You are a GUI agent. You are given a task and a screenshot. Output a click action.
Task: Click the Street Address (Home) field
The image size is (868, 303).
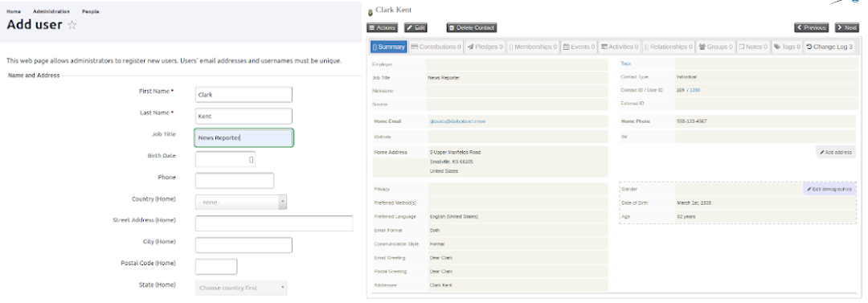(274, 223)
